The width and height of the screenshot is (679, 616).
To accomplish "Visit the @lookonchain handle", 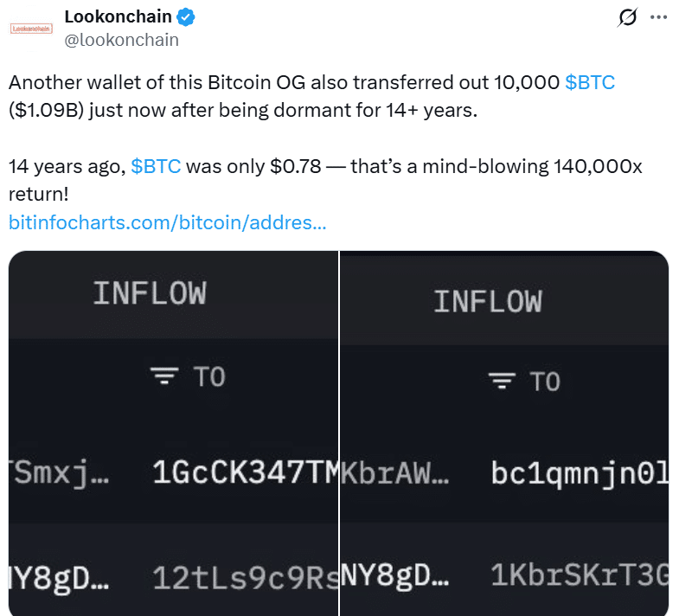I will tap(122, 40).
